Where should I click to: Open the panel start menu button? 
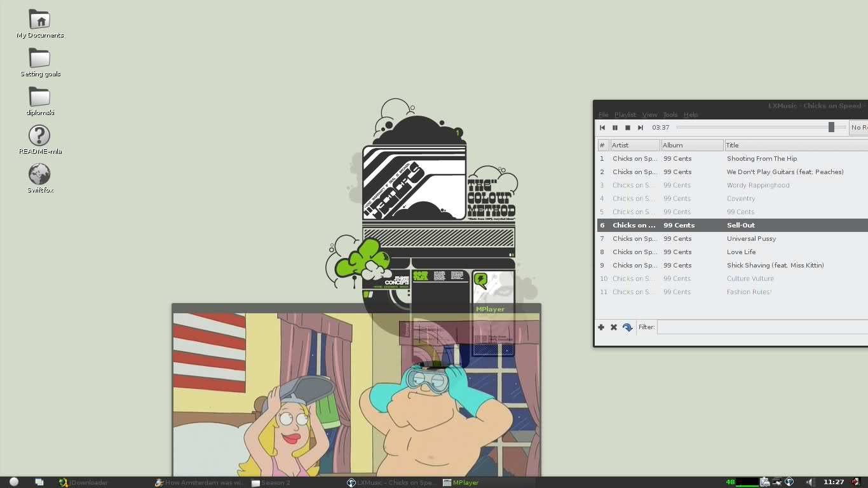click(14, 482)
